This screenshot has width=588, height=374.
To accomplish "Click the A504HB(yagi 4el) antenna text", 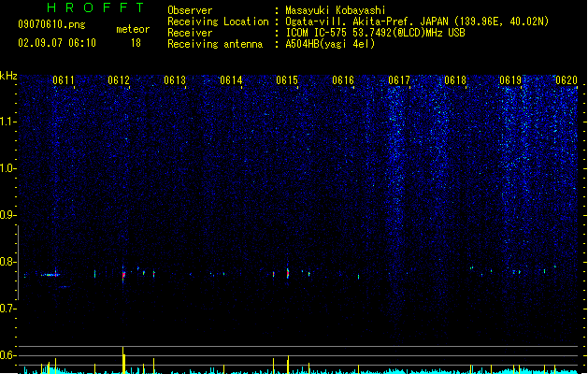I will point(330,44).
